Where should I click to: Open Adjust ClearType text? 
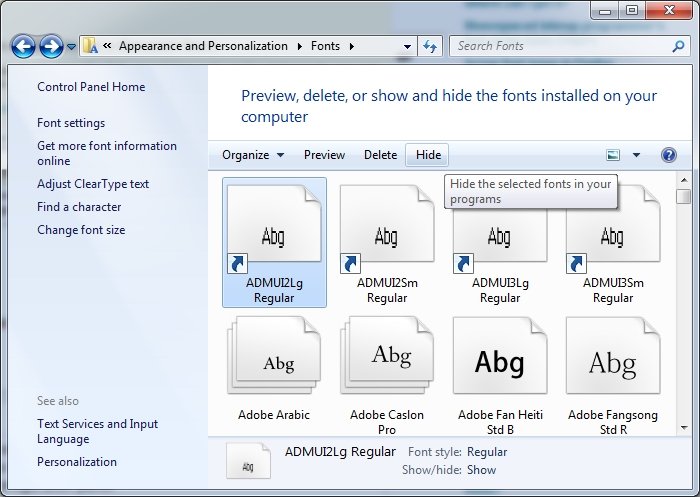[93, 184]
